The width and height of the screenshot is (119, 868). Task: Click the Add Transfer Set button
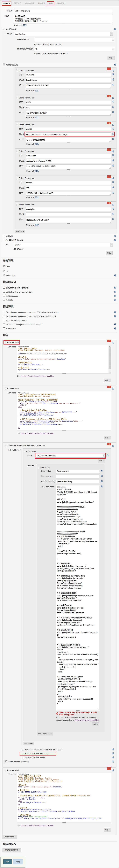pos(45,734)
